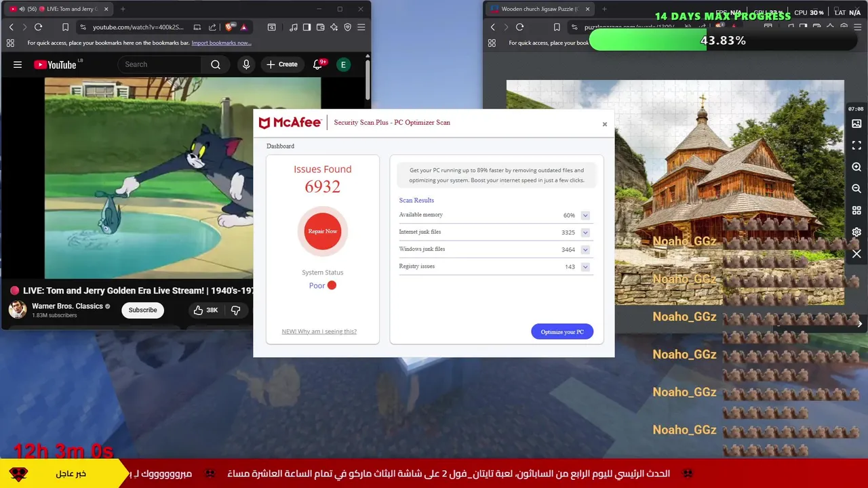
Task: Close the Wooden church Jigsaw tab
Action: pyautogui.click(x=587, y=9)
